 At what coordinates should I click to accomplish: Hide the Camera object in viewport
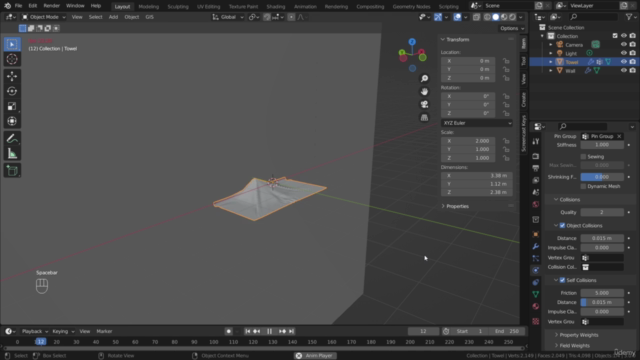624,44
